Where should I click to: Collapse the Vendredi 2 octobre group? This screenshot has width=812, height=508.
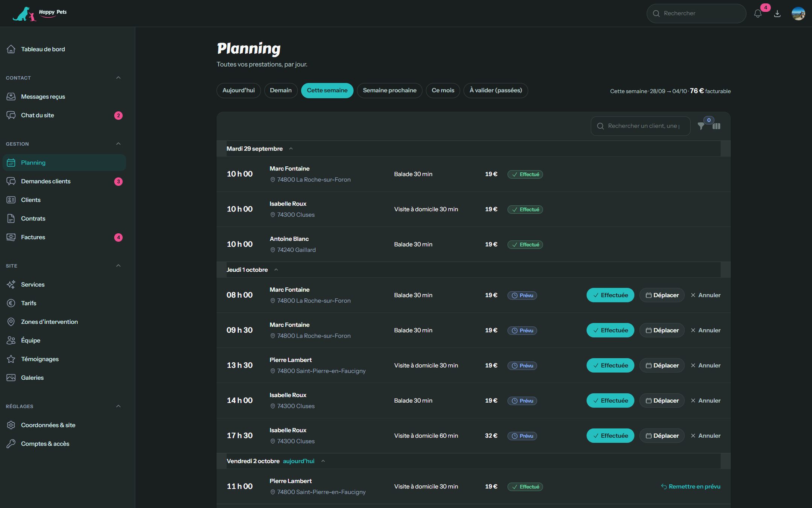tap(323, 461)
